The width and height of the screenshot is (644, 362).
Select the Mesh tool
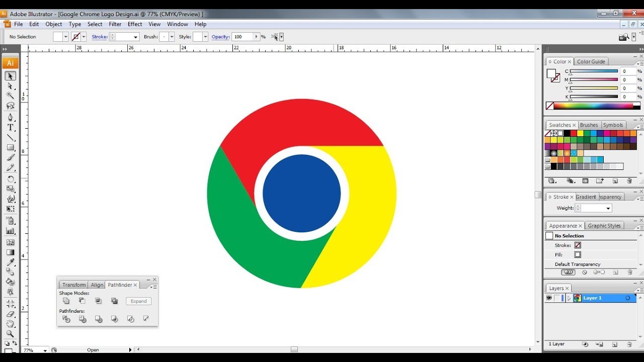(10, 242)
